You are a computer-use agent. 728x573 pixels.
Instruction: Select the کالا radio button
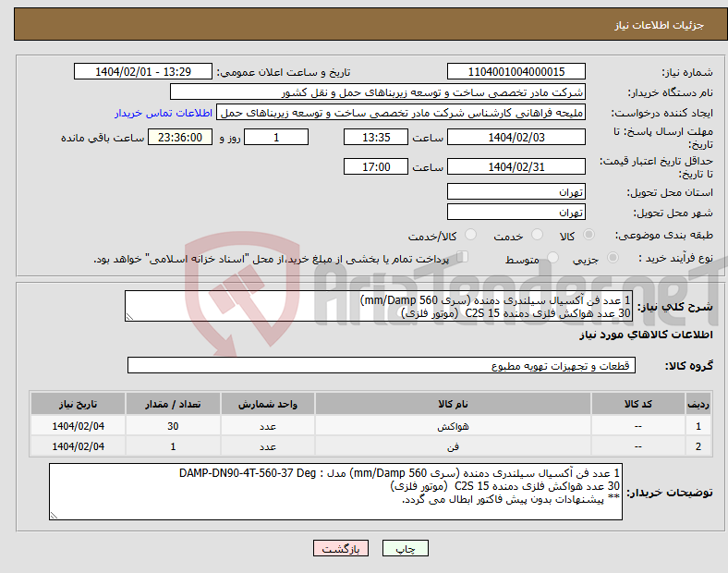point(588,235)
